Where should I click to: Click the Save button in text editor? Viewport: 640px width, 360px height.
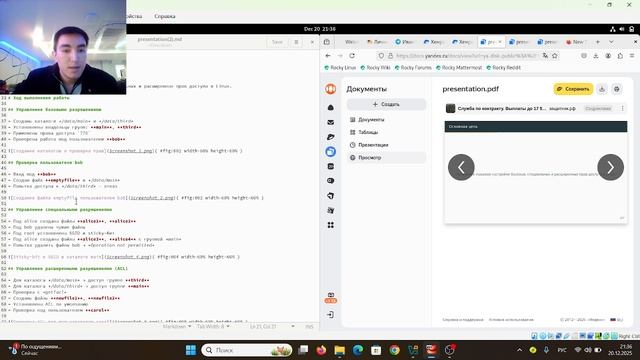(x=277, y=42)
